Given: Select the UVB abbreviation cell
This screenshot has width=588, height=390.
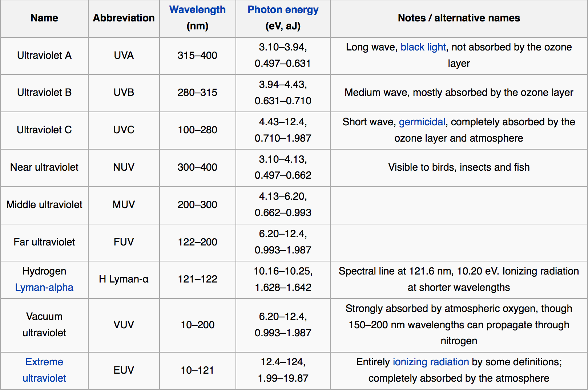Looking at the screenshot, I should coord(124,93).
